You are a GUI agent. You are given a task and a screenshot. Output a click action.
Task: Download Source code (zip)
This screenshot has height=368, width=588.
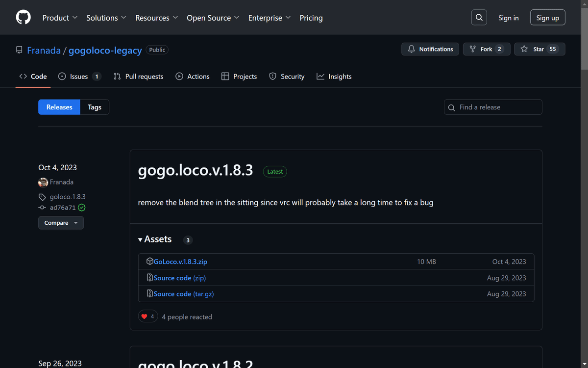[x=179, y=278]
